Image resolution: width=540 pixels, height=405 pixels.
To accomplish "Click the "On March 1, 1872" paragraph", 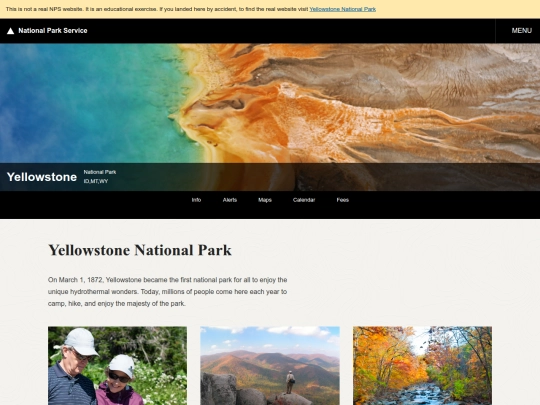I will (168, 292).
